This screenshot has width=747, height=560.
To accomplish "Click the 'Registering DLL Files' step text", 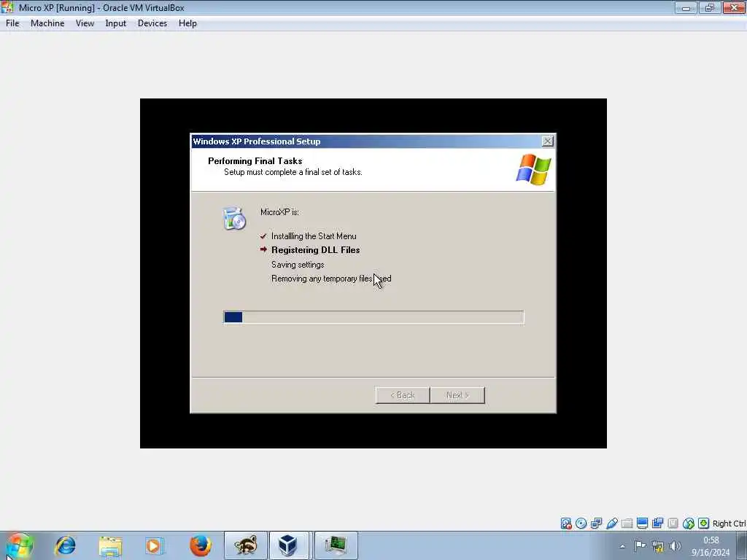I will (315, 250).
